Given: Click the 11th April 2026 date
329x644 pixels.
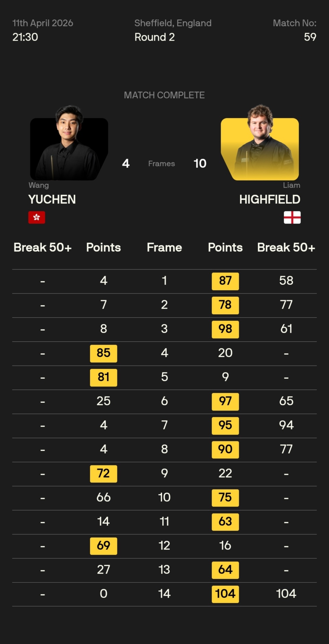Looking at the screenshot, I should [43, 23].
